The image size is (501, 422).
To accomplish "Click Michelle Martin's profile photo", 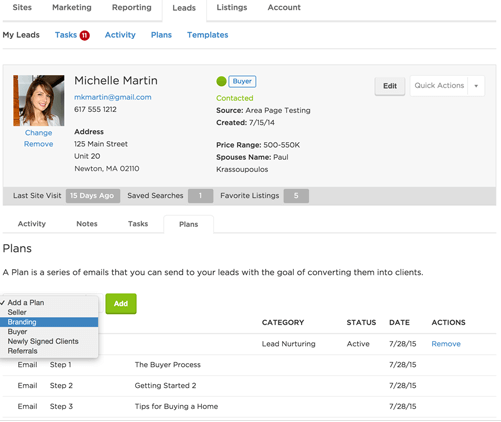I will (39, 101).
